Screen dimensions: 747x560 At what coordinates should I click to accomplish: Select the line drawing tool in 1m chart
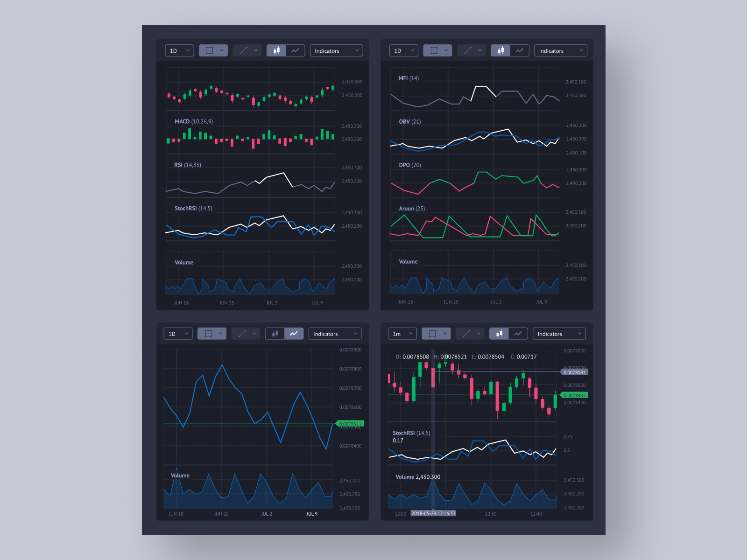(x=466, y=334)
